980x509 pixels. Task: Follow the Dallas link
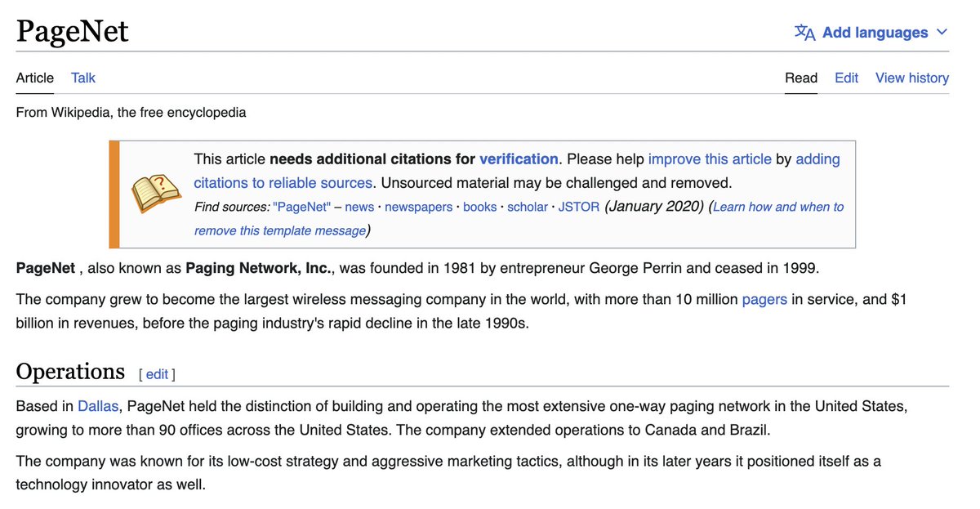[x=98, y=405]
